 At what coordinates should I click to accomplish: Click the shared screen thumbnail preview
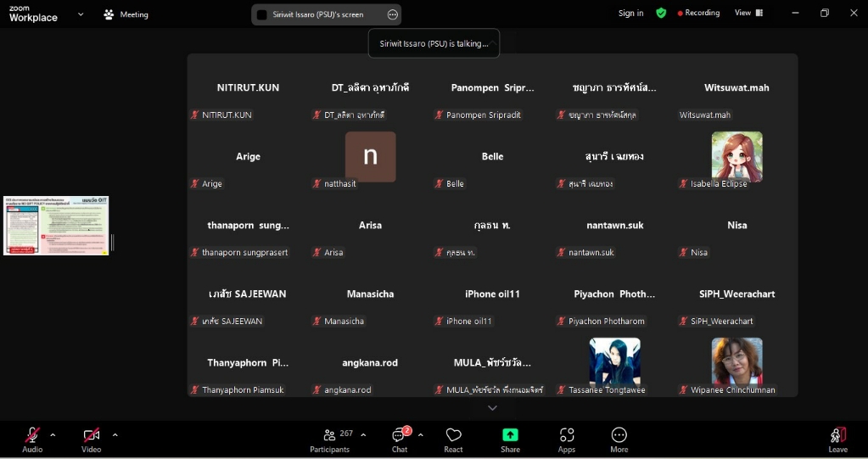[56, 226]
